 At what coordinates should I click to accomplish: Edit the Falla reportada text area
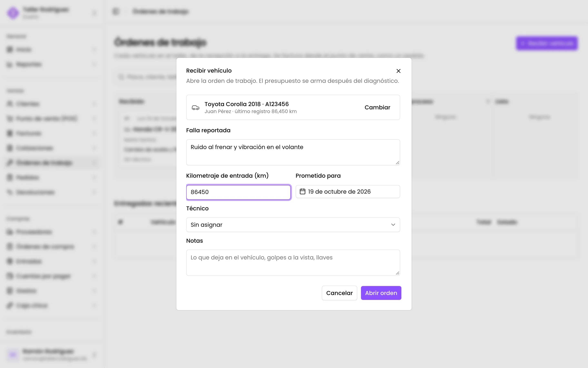(293, 152)
